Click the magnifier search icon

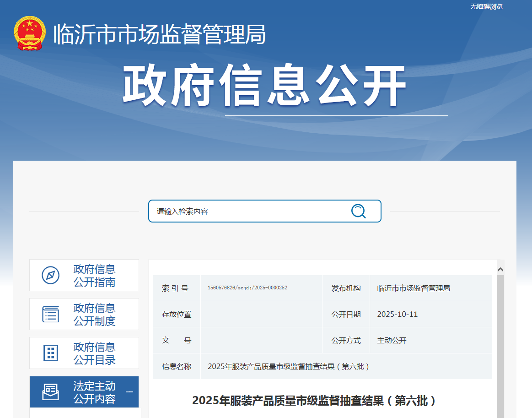(358, 211)
